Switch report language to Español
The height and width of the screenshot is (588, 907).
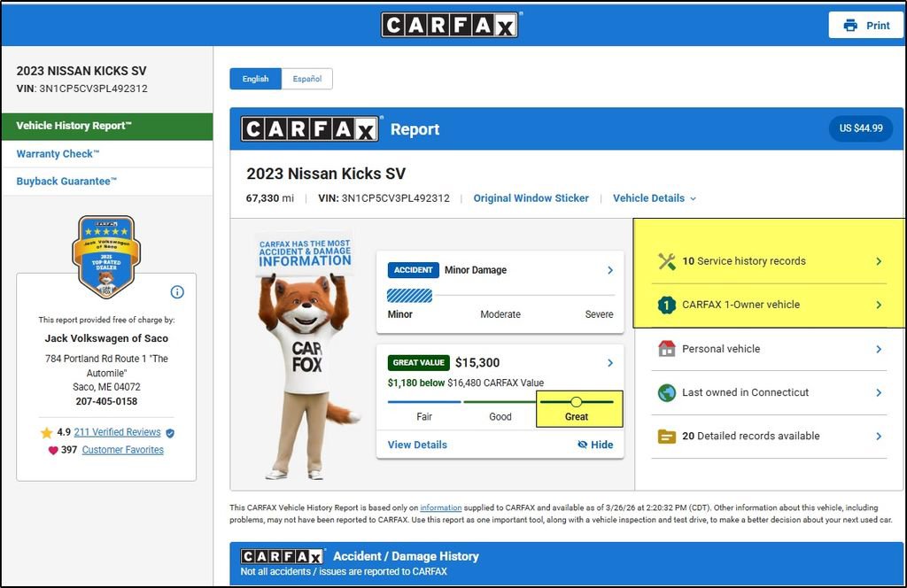click(307, 79)
